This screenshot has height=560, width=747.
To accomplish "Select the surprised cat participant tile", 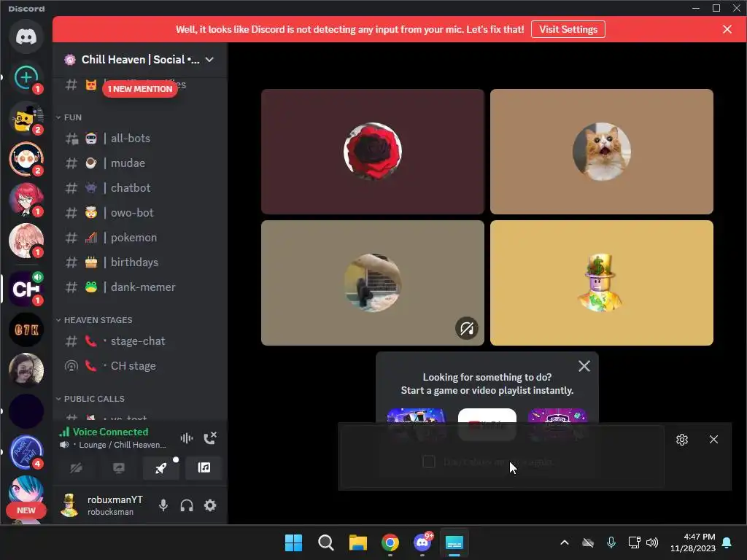I will [602, 152].
